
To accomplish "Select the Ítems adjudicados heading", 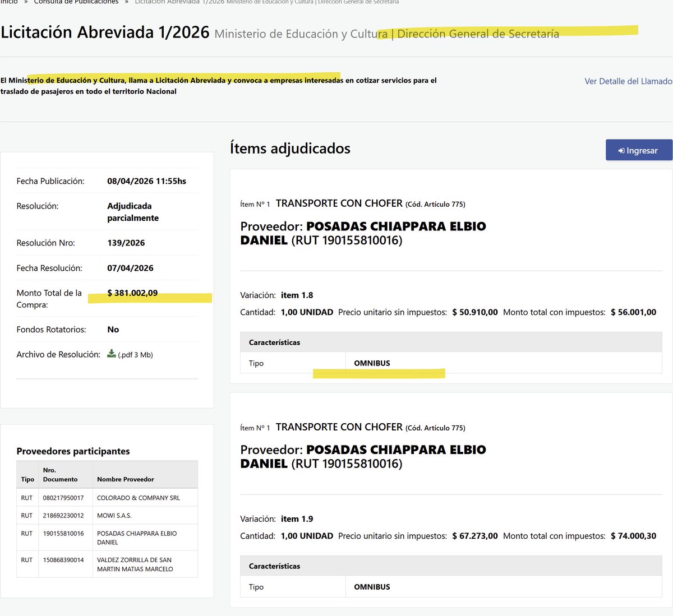I will point(290,149).
